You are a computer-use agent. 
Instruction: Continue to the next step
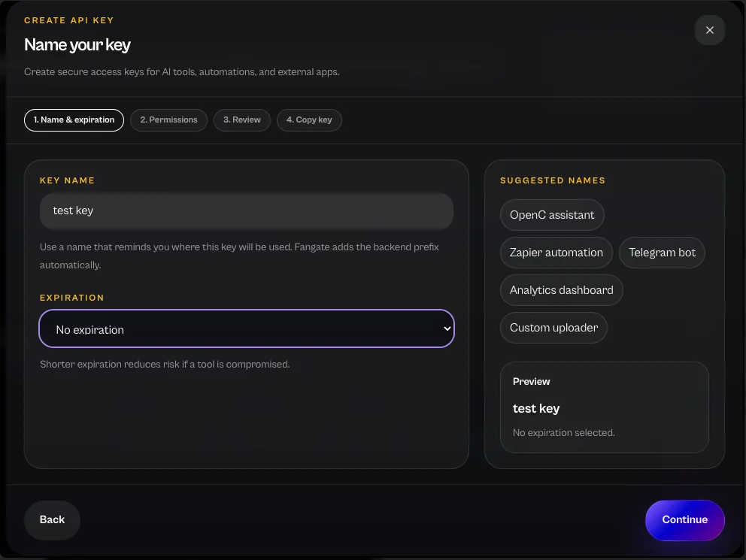tap(684, 520)
